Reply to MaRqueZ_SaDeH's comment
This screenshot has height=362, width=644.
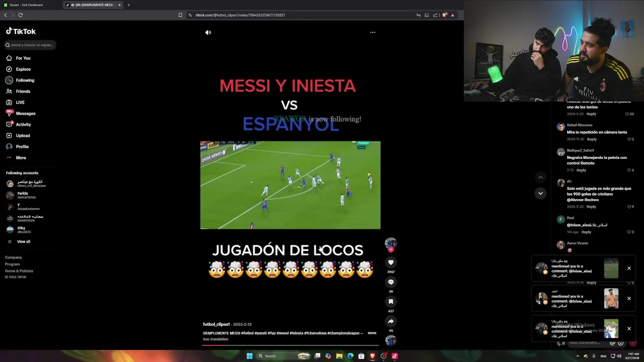point(581,170)
